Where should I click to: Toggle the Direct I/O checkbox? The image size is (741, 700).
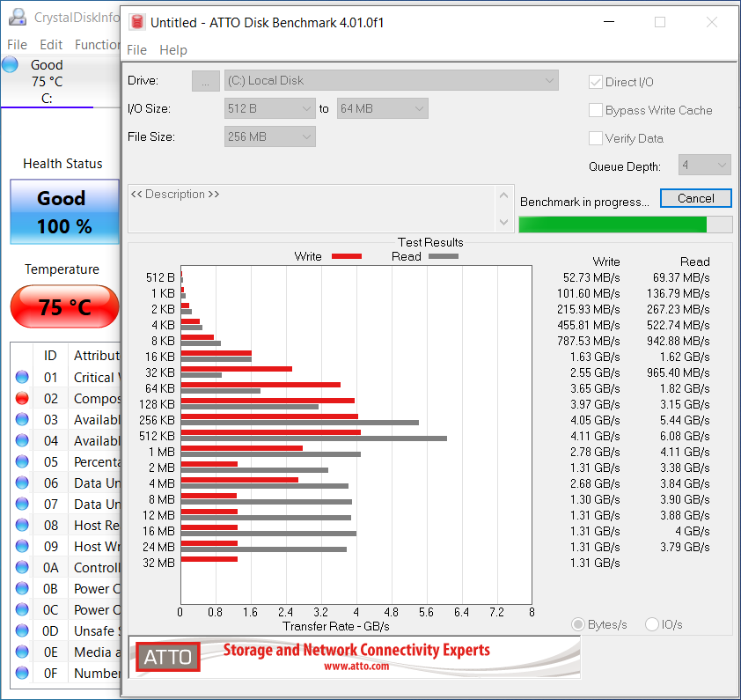tap(596, 82)
